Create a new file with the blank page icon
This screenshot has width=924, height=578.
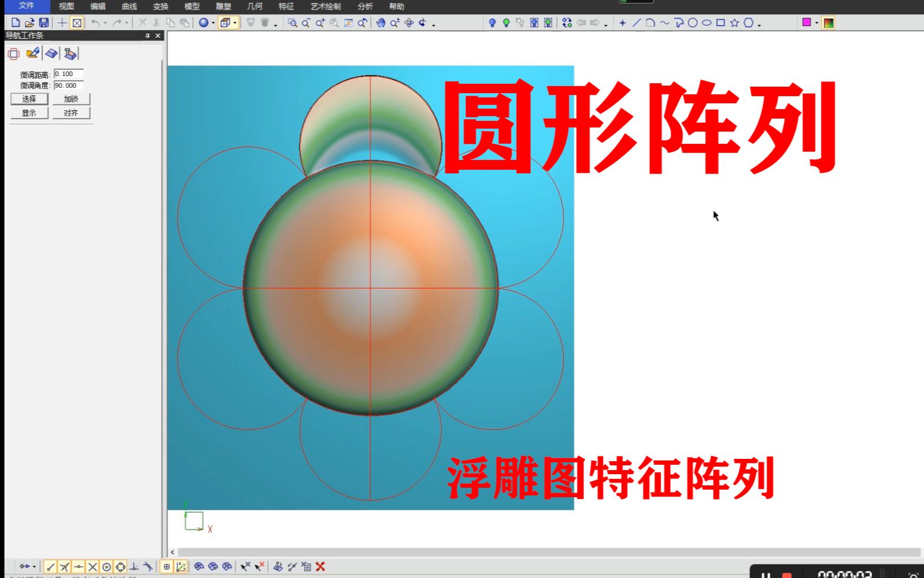coord(16,22)
